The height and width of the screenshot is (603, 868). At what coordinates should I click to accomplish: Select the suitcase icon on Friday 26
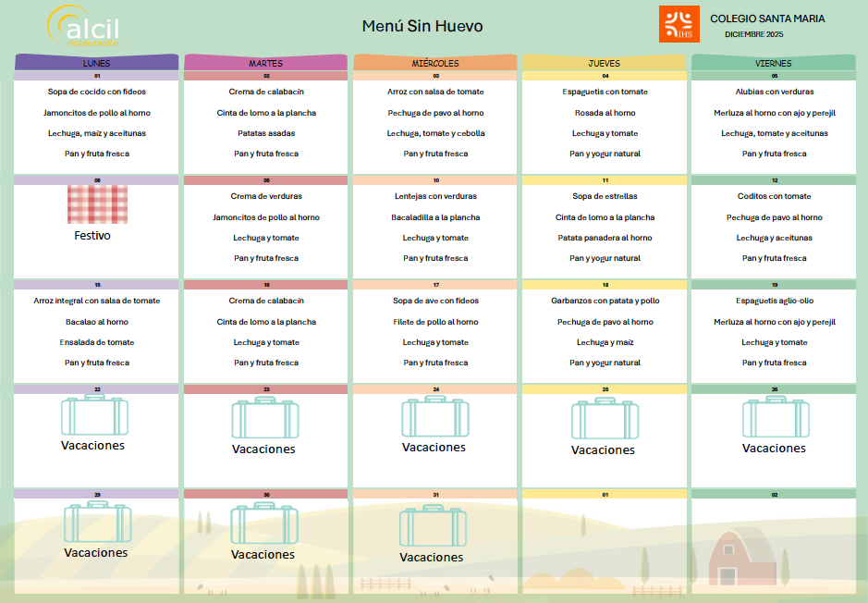(776, 418)
